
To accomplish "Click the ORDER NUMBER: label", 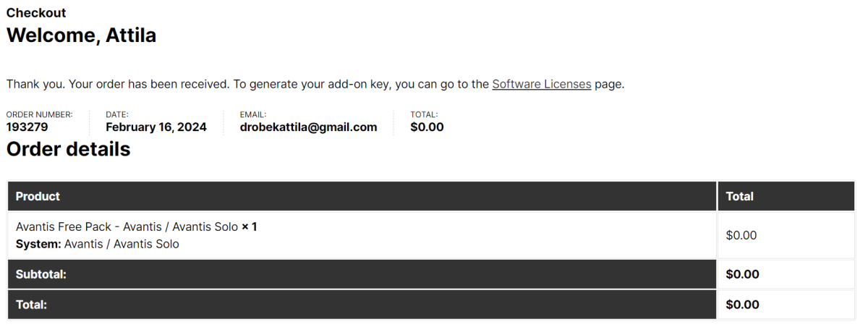I will click(x=39, y=114).
